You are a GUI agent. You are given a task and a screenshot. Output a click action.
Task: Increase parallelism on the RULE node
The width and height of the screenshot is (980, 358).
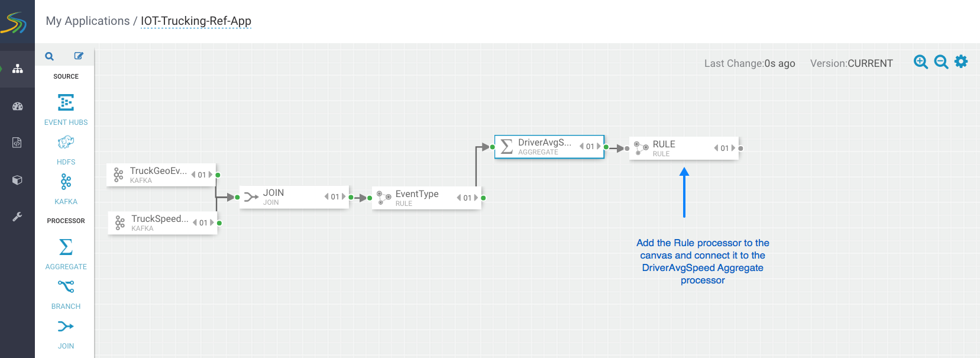(733, 148)
